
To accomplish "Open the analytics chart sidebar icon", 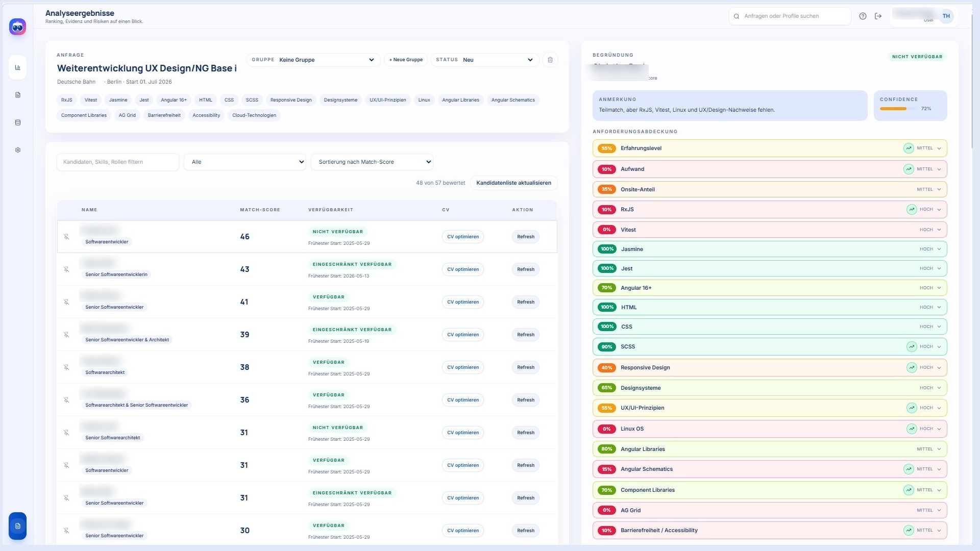I will (18, 67).
